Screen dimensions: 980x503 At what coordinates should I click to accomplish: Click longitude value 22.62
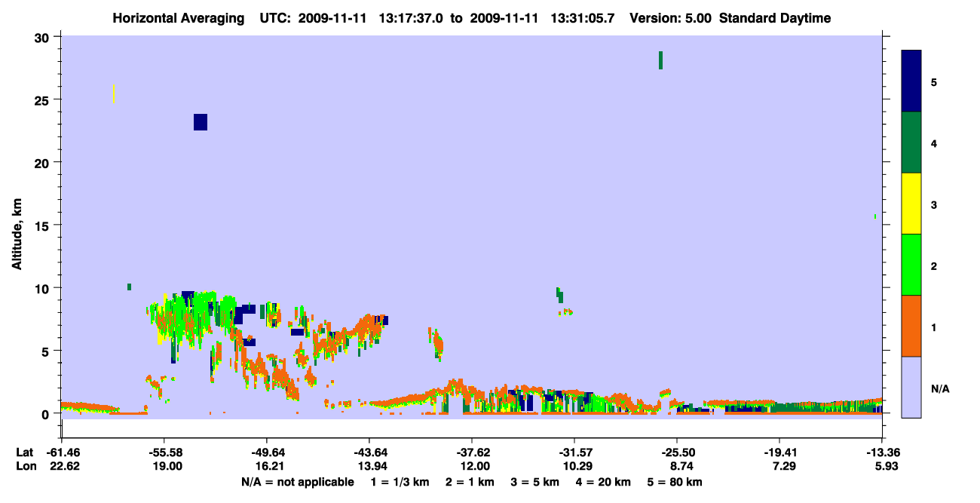point(63,467)
